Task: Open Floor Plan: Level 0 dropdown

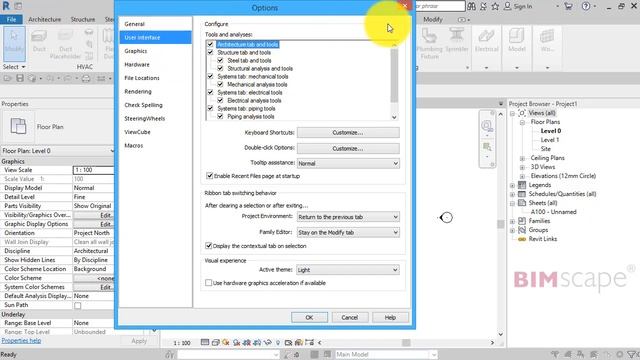Action: 58,151
